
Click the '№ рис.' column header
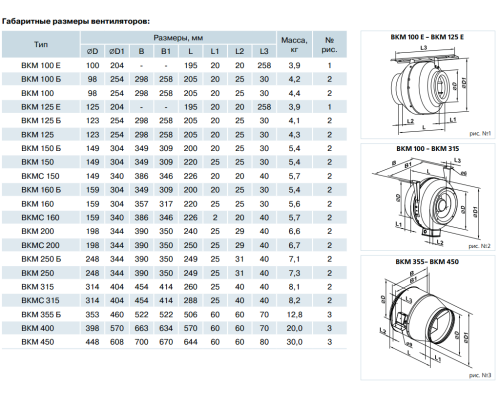330,44
